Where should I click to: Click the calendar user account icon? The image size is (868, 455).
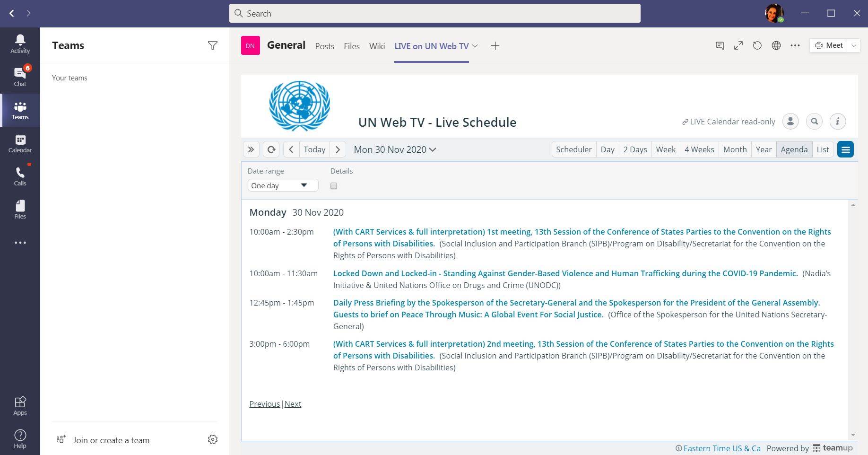coord(790,121)
